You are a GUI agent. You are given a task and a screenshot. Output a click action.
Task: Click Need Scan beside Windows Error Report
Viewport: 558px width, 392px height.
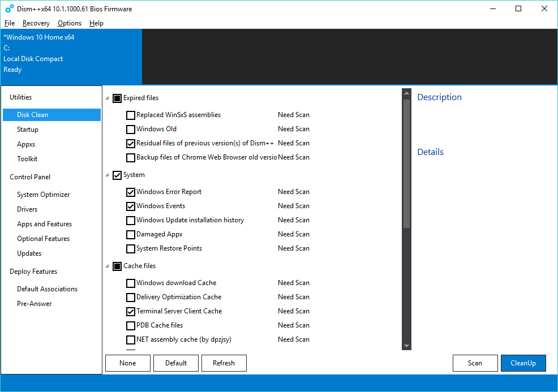pos(294,192)
